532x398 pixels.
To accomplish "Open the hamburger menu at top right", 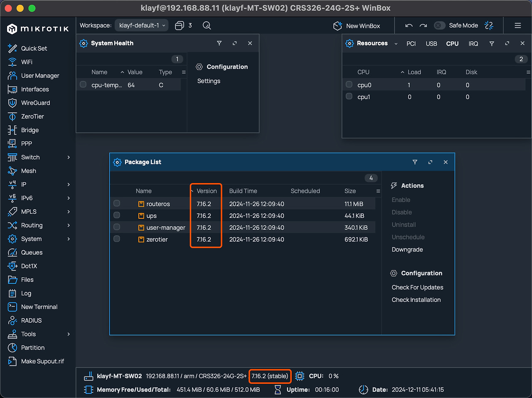I will (518, 25).
